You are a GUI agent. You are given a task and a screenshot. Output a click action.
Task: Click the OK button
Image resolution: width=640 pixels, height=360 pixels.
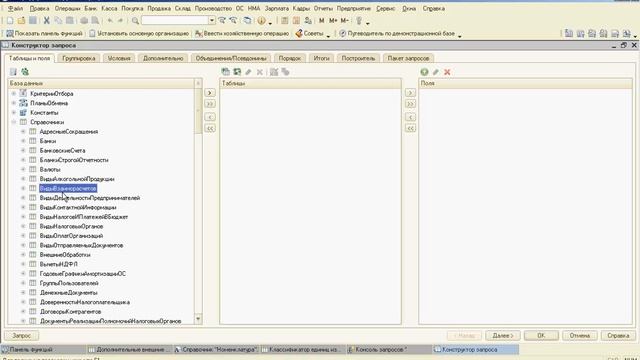pos(541,336)
